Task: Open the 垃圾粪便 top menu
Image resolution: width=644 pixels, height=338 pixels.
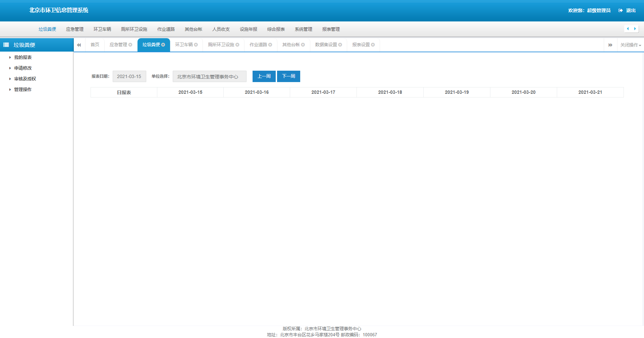Action: pyautogui.click(x=47, y=29)
